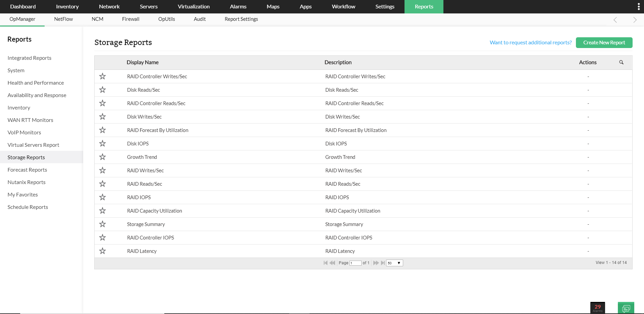
Task: Click the page number input field
Action: point(355,263)
